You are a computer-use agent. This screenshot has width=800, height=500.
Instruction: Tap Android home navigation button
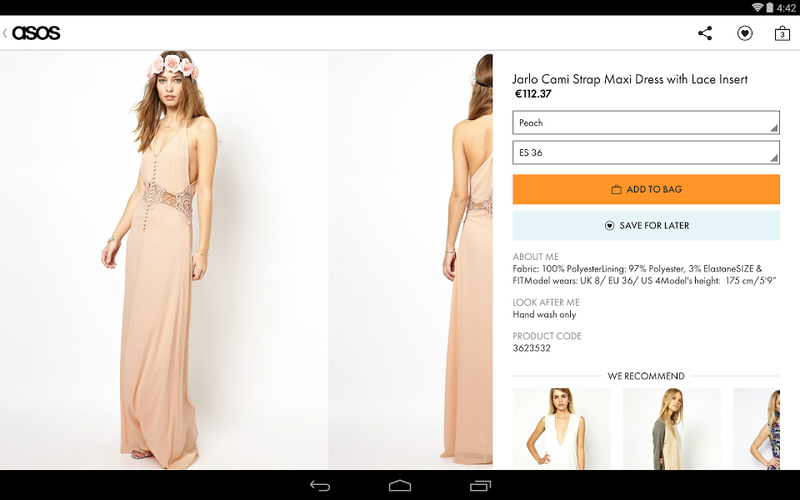[400, 486]
